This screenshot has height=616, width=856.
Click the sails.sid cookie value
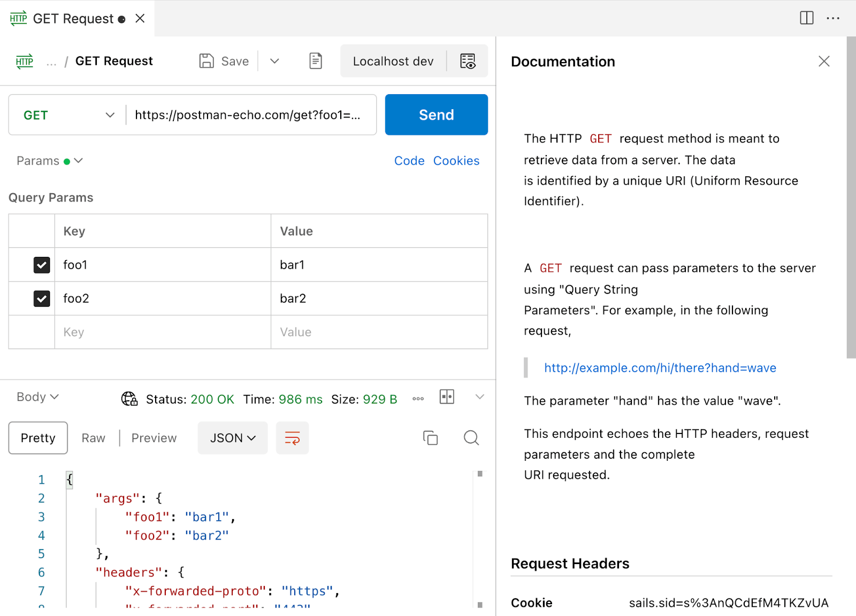click(729, 603)
